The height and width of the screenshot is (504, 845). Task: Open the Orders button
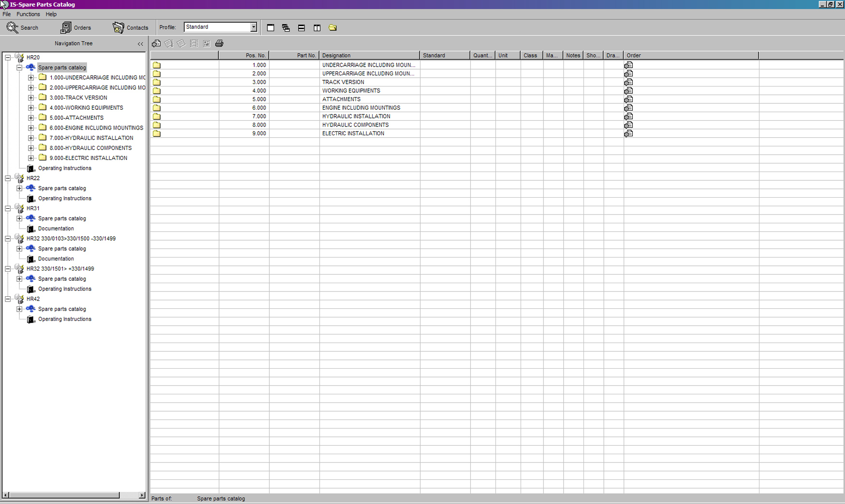click(76, 28)
